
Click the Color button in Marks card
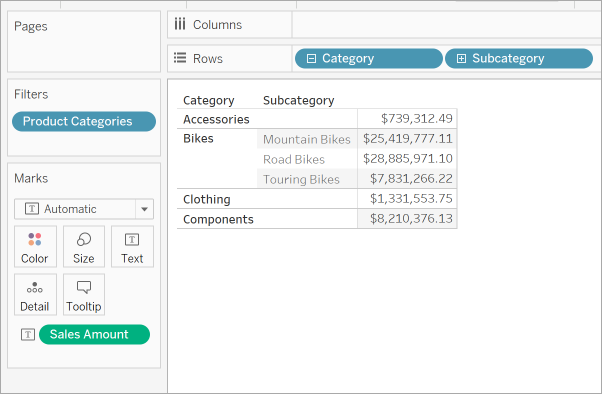[x=35, y=247]
